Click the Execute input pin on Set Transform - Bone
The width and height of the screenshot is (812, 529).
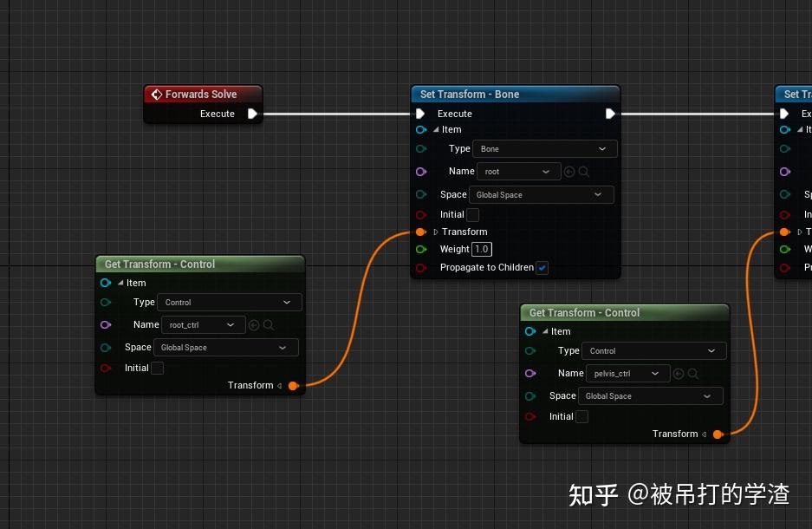pyautogui.click(x=421, y=114)
